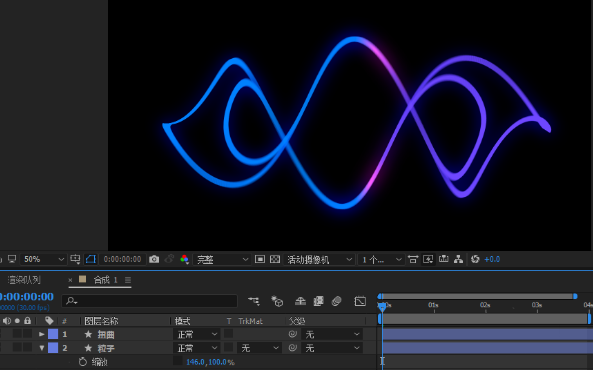The width and height of the screenshot is (593, 370).
Task: Toggle the transparency grid
Action: click(275, 259)
